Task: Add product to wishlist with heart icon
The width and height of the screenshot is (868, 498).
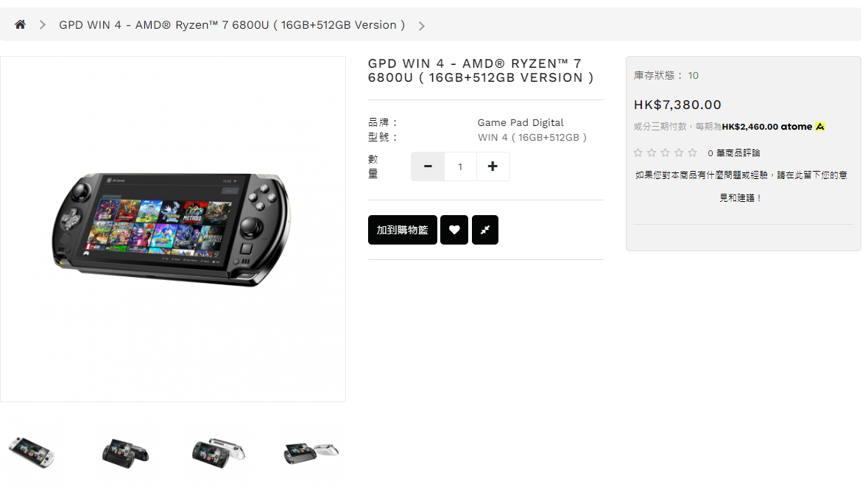Action: point(454,230)
